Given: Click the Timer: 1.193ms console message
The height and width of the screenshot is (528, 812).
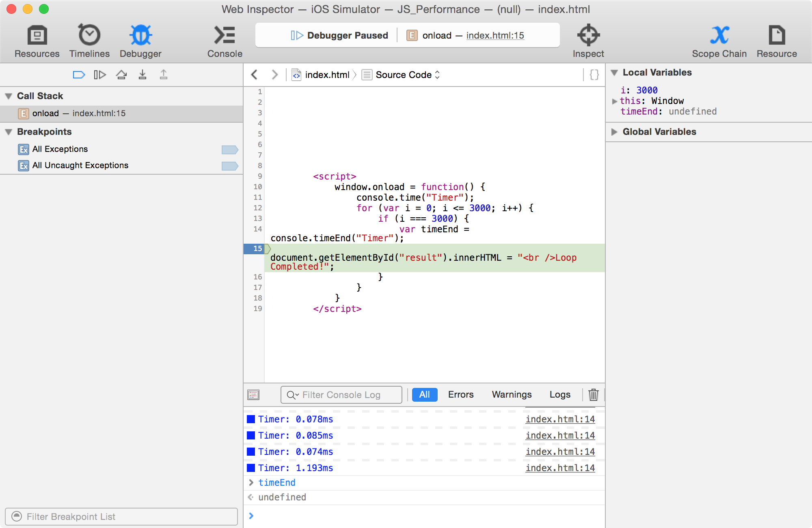Looking at the screenshot, I should pyautogui.click(x=296, y=468).
